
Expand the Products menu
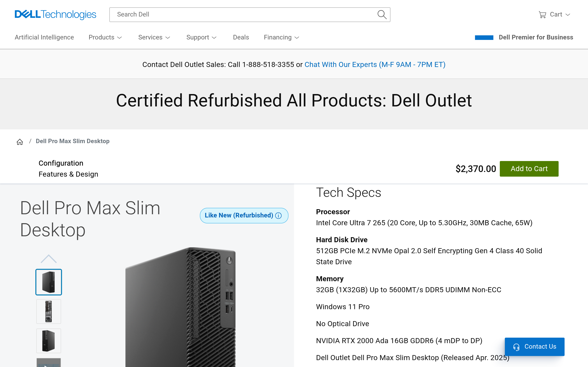[105, 37]
